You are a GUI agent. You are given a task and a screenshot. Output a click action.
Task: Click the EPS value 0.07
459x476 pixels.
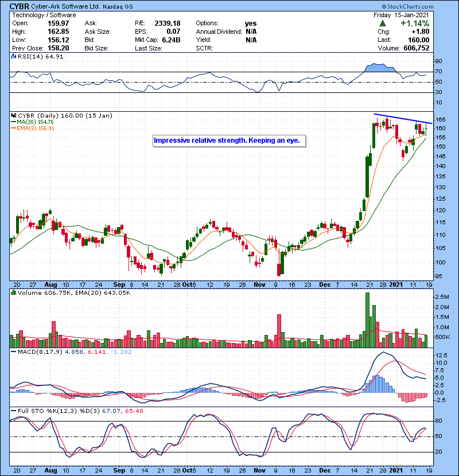173,32
